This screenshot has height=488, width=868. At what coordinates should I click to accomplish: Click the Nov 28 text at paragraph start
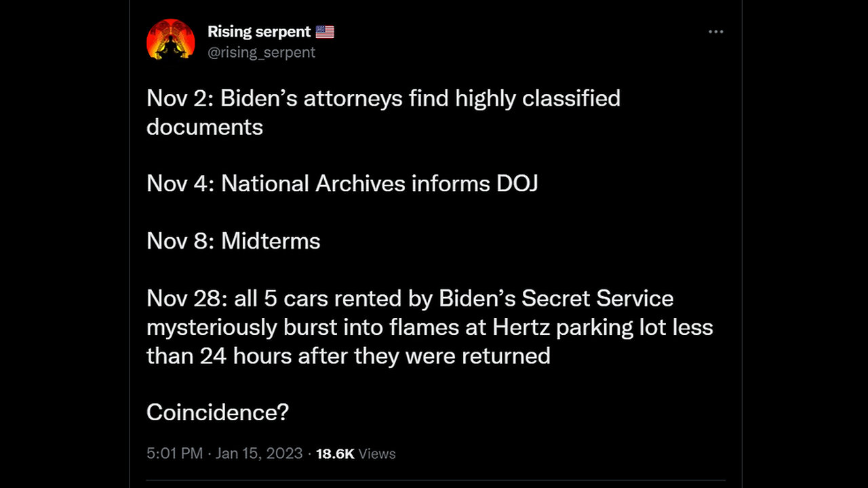click(176, 299)
